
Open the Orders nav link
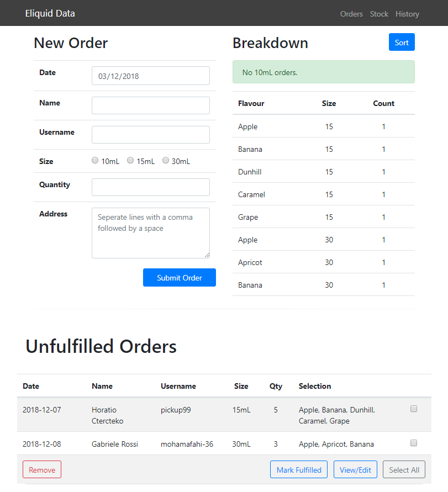click(351, 14)
